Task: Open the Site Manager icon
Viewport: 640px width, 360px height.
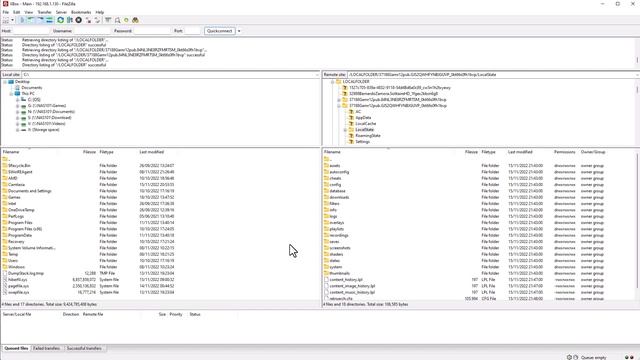Action: click(x=6, y=20)
